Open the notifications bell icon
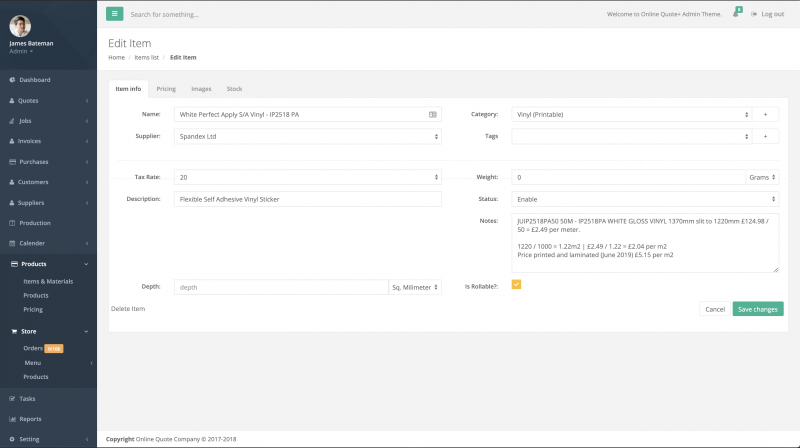Image resolution: width=800 pixels, height=448 pixels. pos(736,14)
